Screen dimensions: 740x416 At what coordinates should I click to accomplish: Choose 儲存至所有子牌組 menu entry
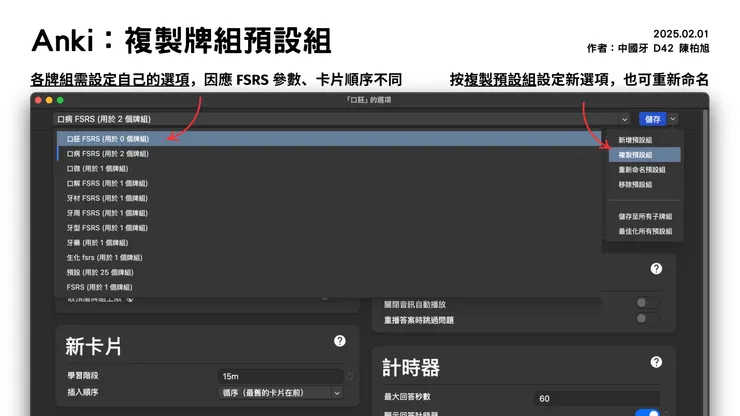point(645,216)
